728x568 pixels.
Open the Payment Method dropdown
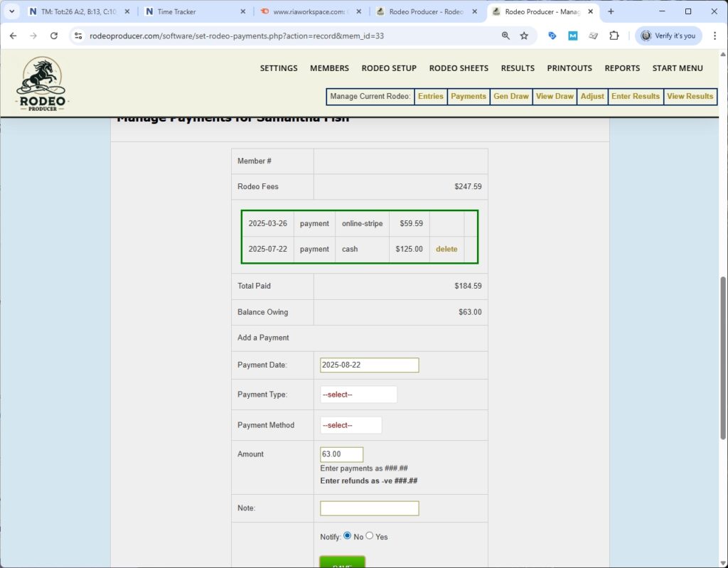coord(350,424)
